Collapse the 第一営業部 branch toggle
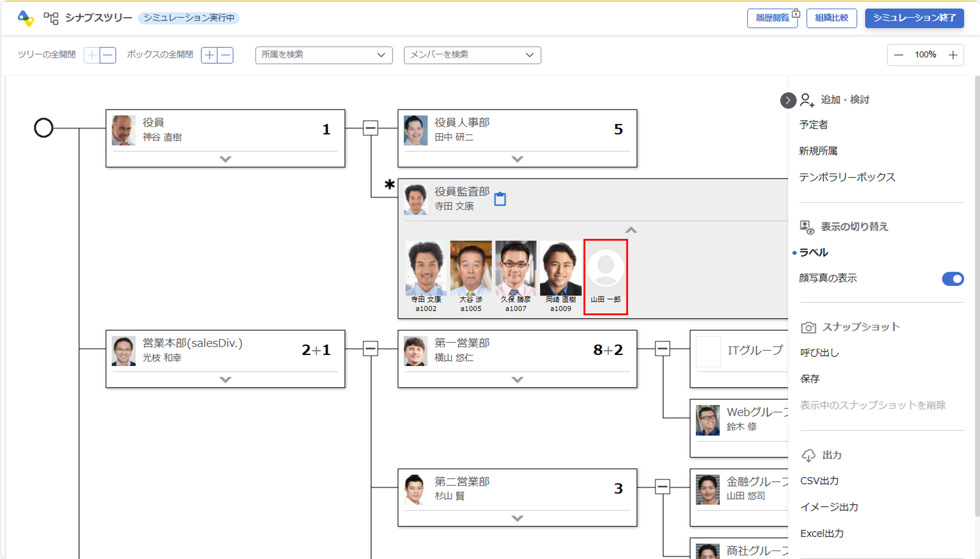This screenshot has height=559, width=980. (x=662, y=348)
